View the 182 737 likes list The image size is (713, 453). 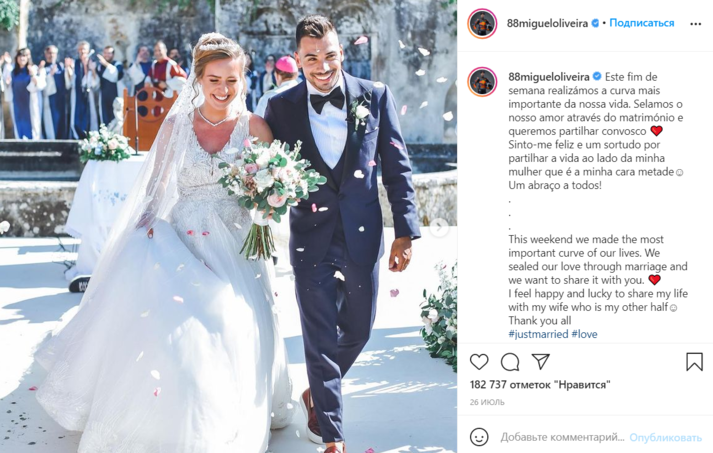(540, 385)
